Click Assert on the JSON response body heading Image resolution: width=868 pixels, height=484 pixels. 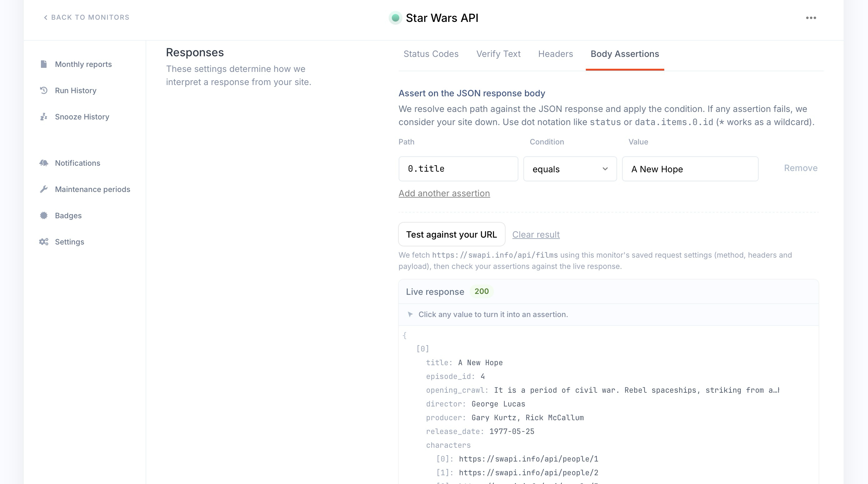[x=472, y=93]
